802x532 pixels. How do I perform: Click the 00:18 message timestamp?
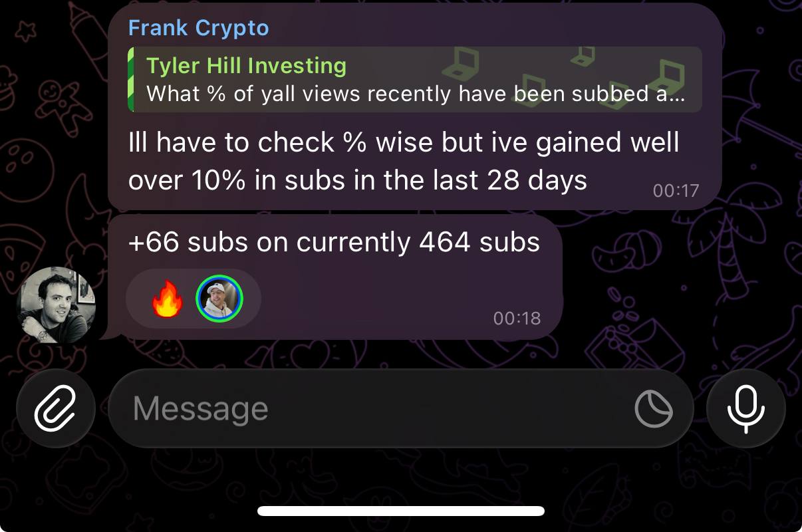click(x=517, y=318)
